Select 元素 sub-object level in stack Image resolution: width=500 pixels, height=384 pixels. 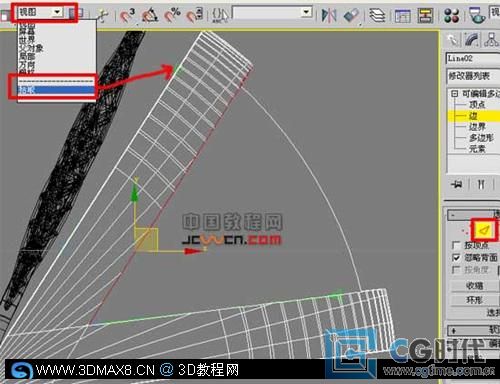tap(477, 149)
